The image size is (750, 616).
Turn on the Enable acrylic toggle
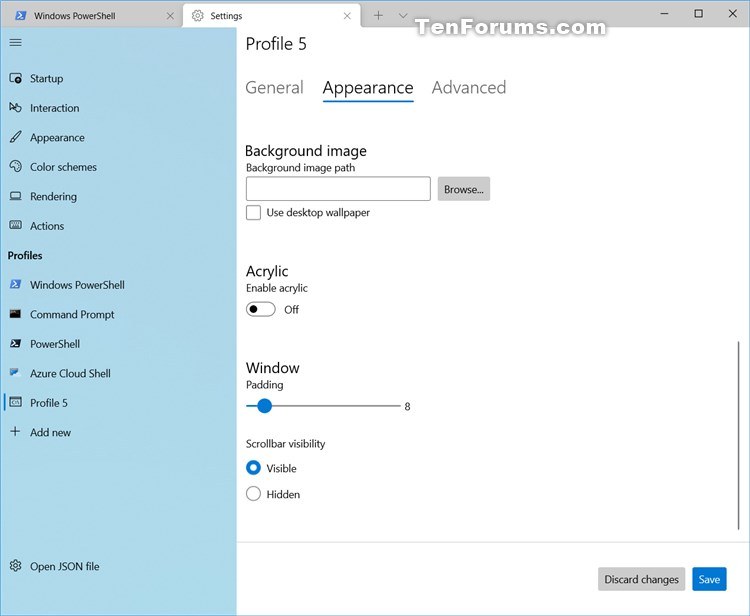261,309
